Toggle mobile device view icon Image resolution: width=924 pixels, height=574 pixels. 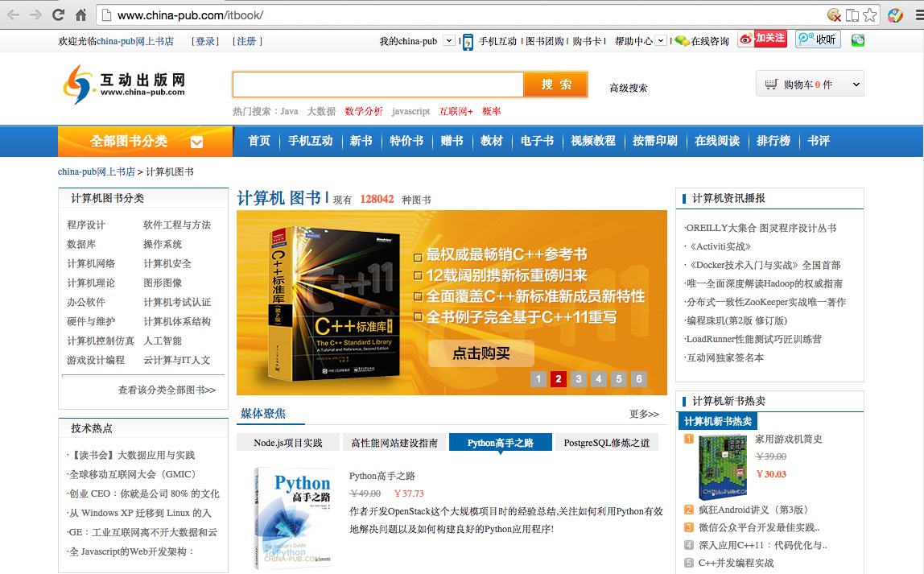pyautogui.click(x=852, y=15)
